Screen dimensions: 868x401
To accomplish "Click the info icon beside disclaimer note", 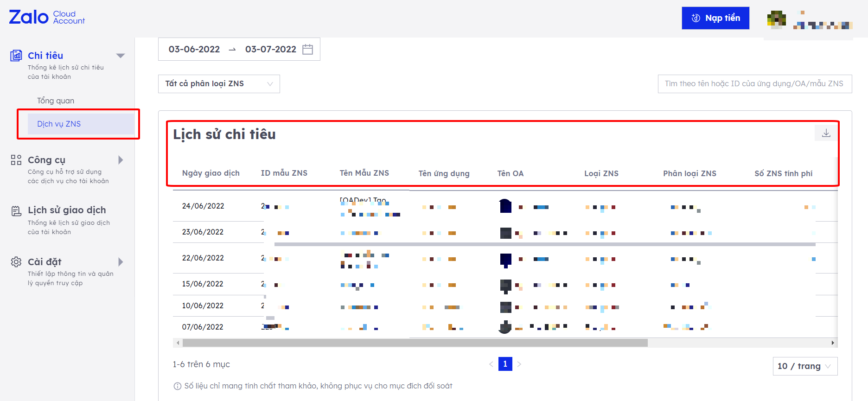I will pos(177,386).
